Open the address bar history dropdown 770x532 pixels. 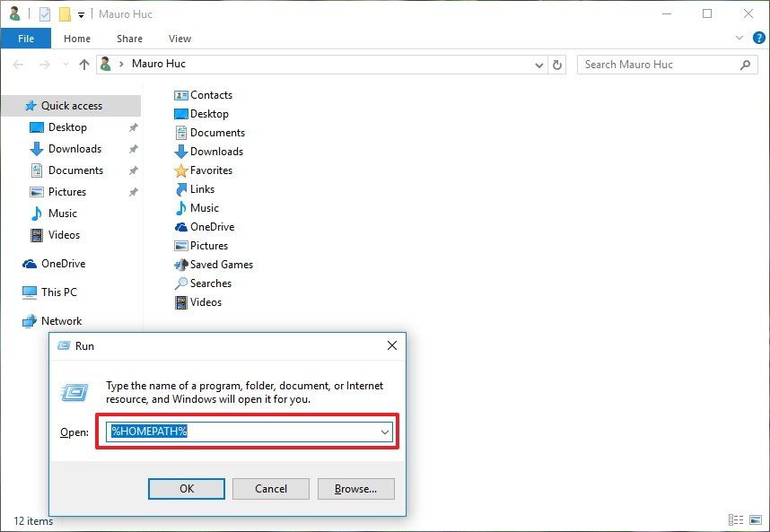(x=538, y=65)
